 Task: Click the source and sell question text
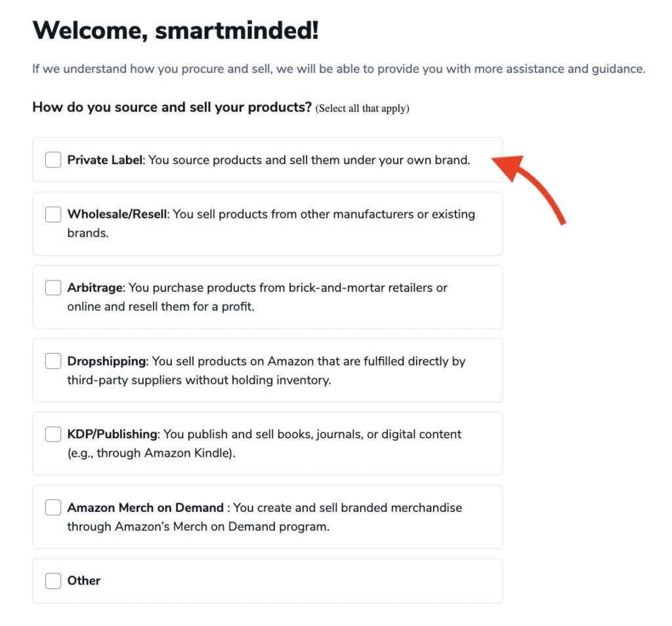pyautogui.click(x=172, y=107)
